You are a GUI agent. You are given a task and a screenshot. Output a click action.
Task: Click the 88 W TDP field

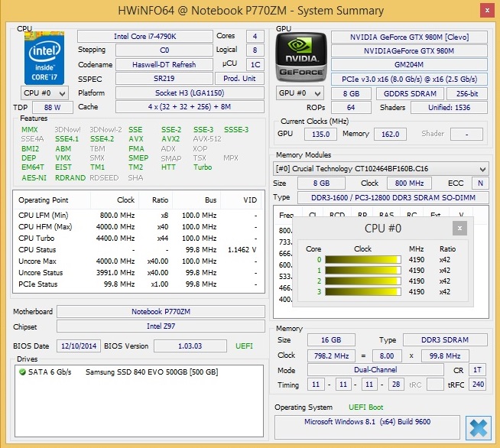point(53,107)
